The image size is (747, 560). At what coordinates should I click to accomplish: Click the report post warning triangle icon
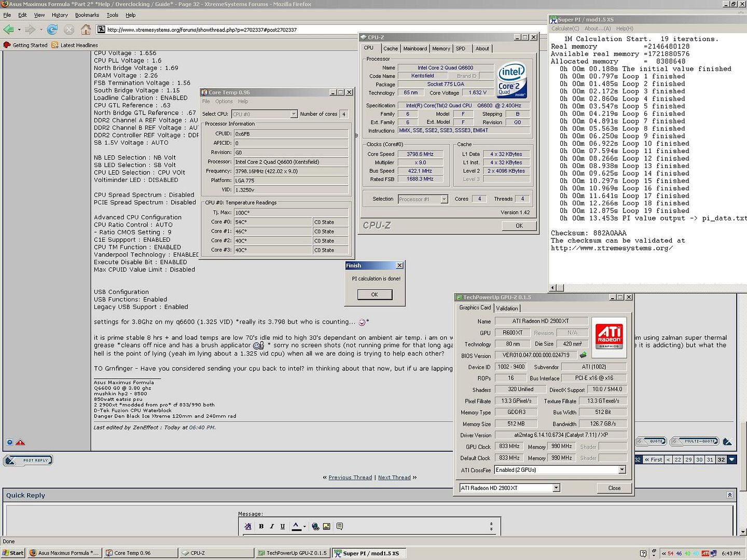[20, 442]
